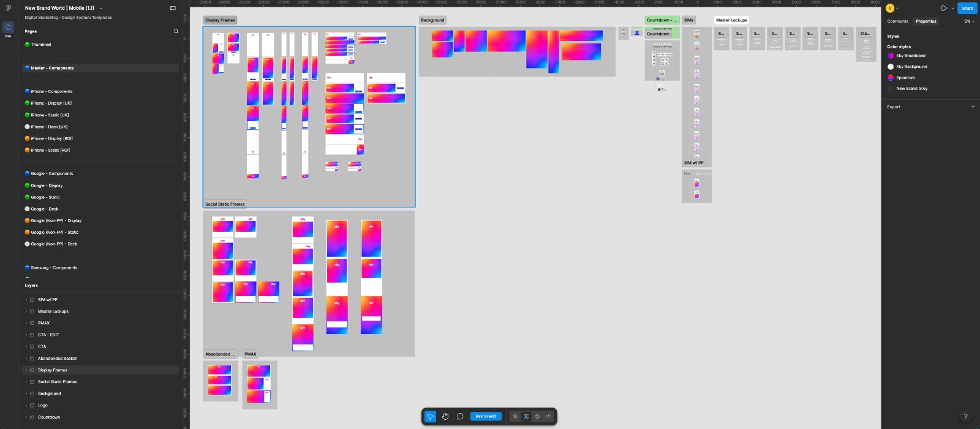Select the Hand tool
The image size is (980, 429).
(x=445, y=416)
